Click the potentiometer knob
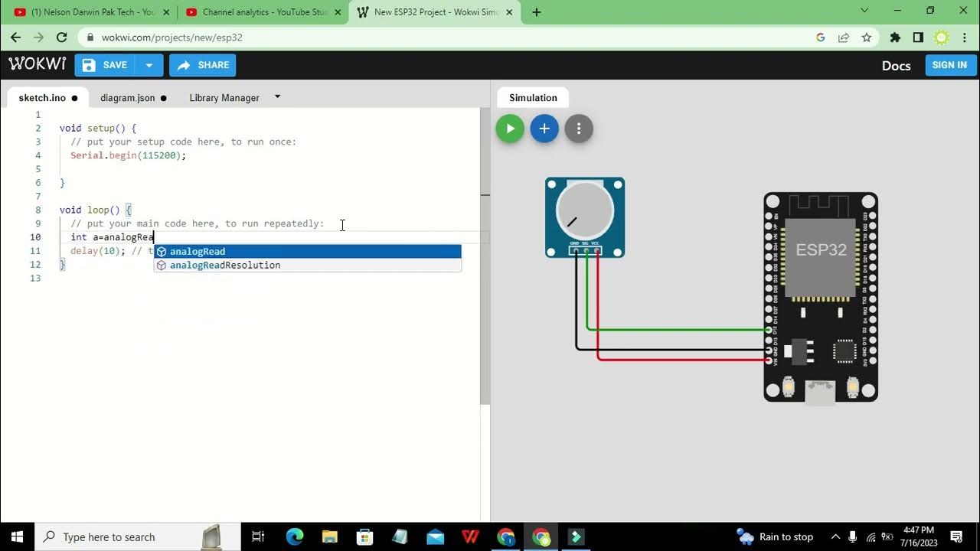Image resolution: width=980 pixels, height=551 pixels. (x=585, y=210)
